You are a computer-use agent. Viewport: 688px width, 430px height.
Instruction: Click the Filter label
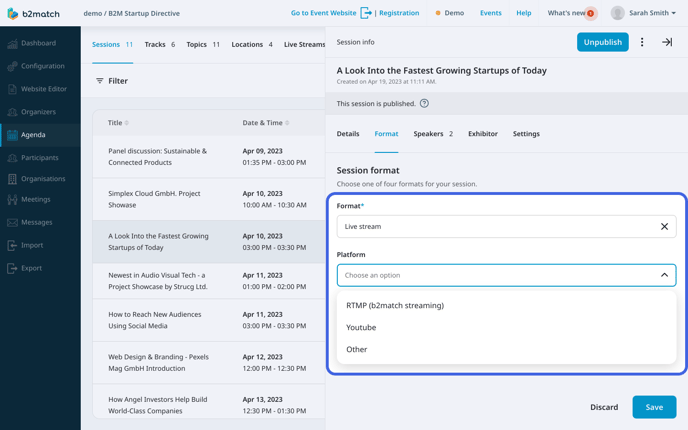(x=118, y=81)
